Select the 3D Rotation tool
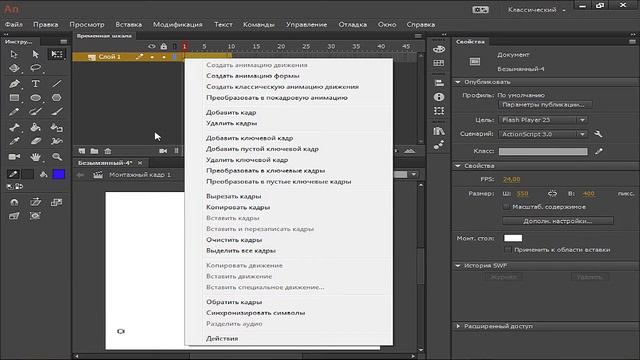 click(14, 68)
